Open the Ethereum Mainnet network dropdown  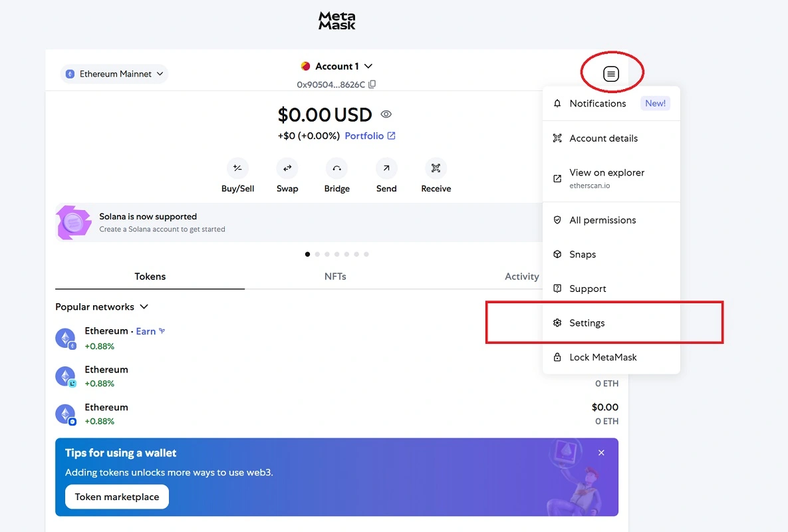114,74
